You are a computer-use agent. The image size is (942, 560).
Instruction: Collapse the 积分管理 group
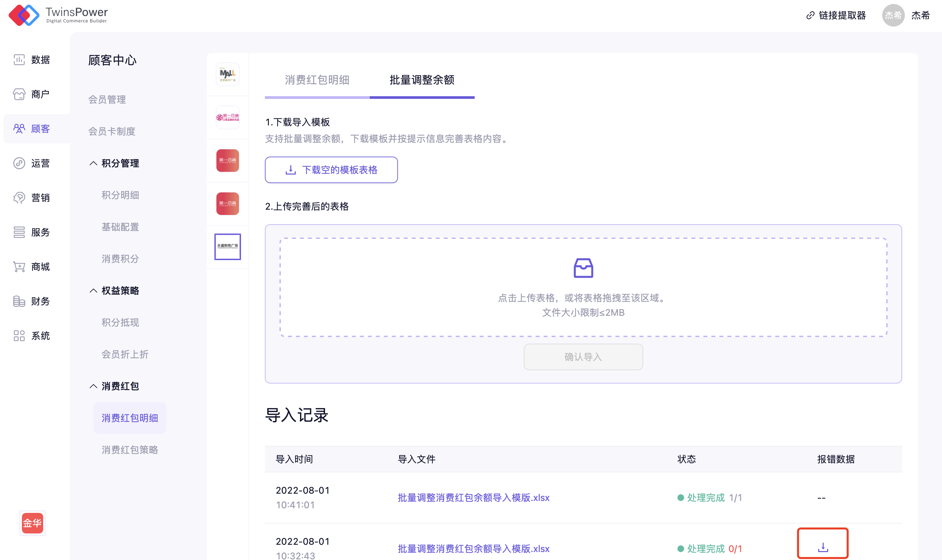pos(93,163)
